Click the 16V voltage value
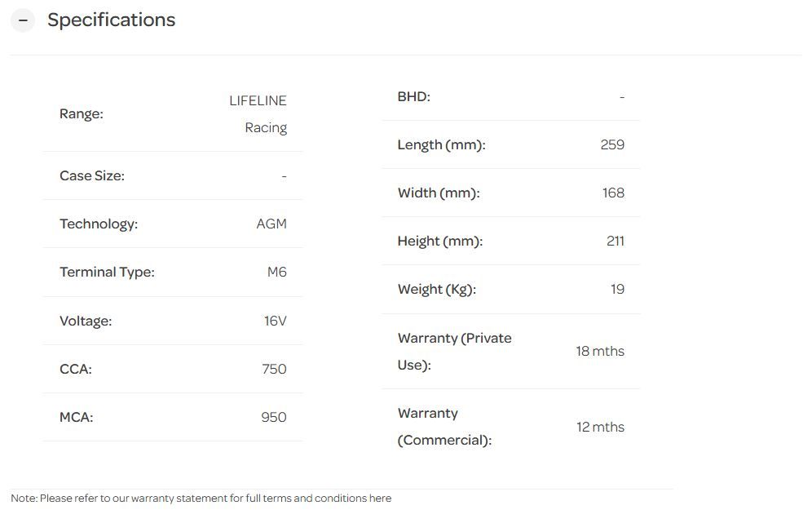 (276, 321)
